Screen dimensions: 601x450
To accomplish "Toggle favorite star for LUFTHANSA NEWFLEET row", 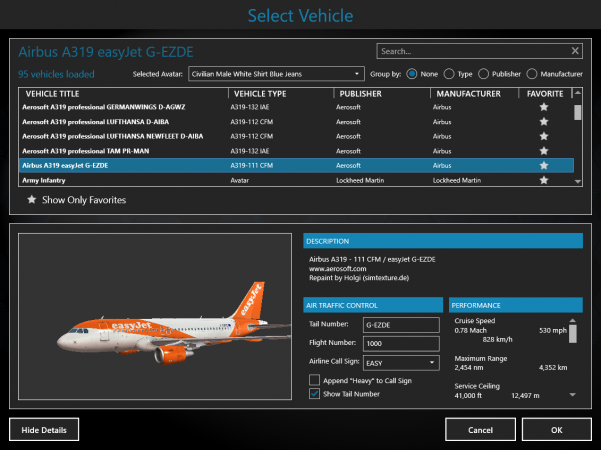I will 544,136.
